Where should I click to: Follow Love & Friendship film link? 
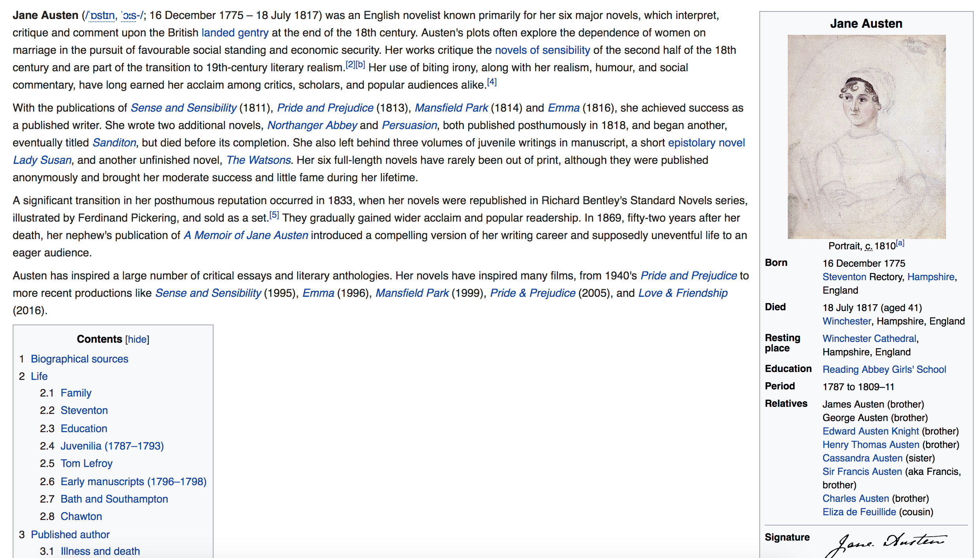[x=683, y=293]
